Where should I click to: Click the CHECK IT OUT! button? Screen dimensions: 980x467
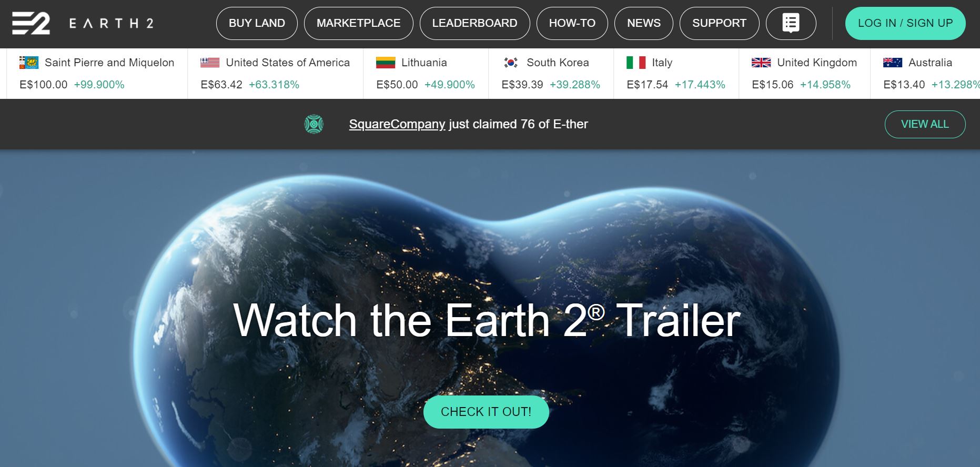[486, 412]
